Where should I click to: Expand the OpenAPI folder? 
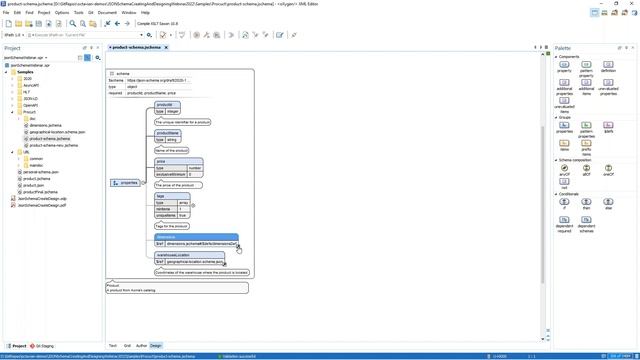click(12, 105)
